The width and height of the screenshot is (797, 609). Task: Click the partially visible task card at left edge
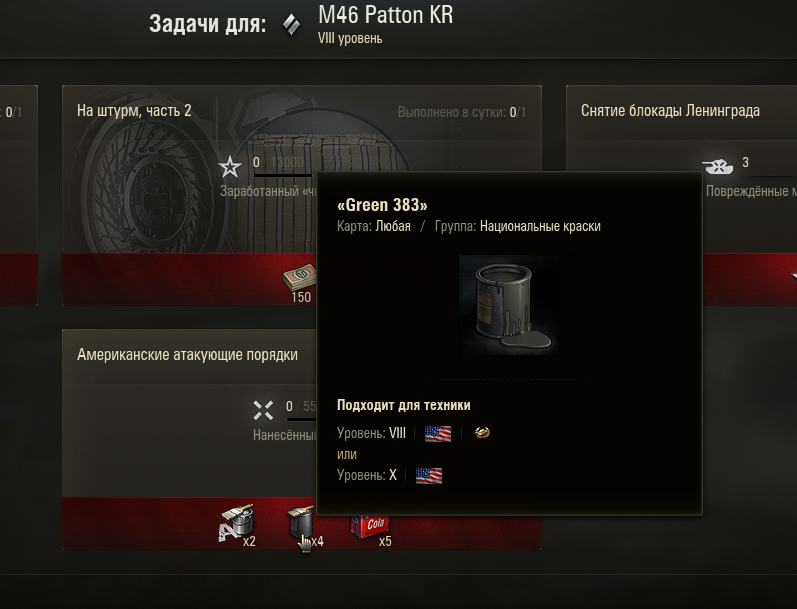19,195
